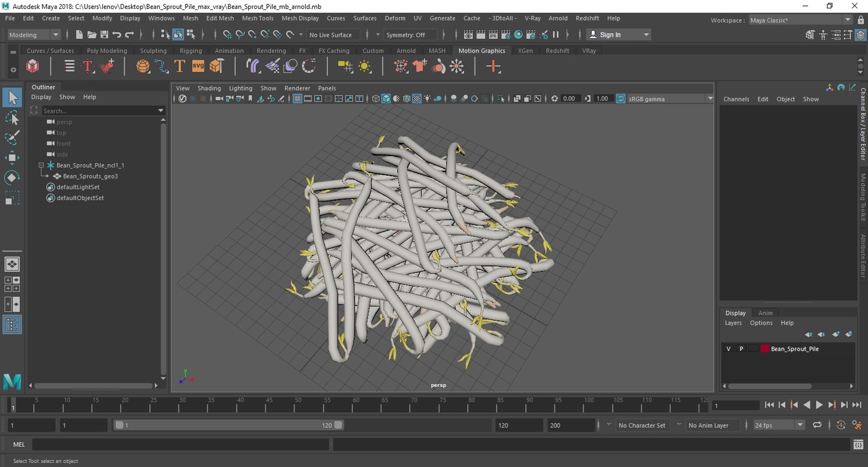Click the Outliner layout icon in toolbox
Image resolution: width=868 pixels, height=467 pixels.
pyautogui.click(x=12, y=325)
